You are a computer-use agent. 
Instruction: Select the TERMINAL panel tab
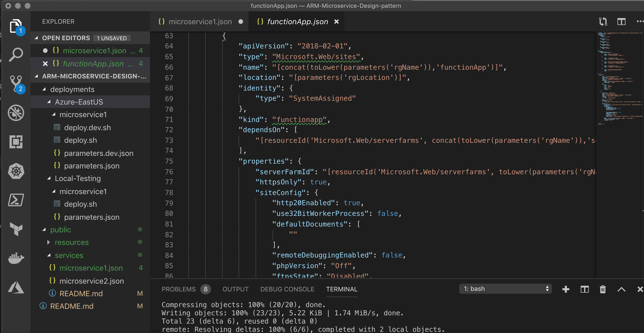coord(342,289)
